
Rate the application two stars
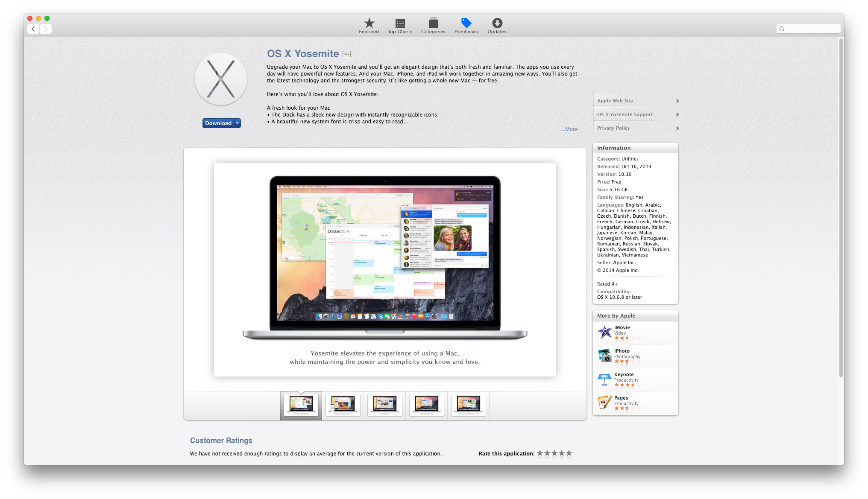tap(547, 453)
